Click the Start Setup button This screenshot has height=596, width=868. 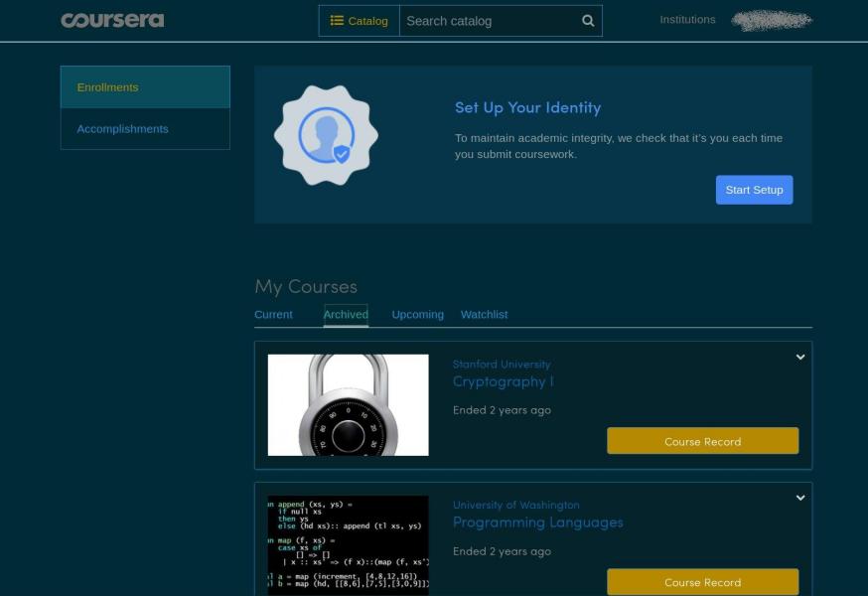click(754, 189)
